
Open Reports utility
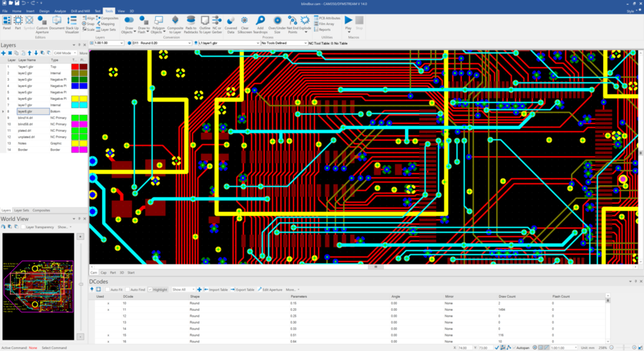[x=323, y=30]
